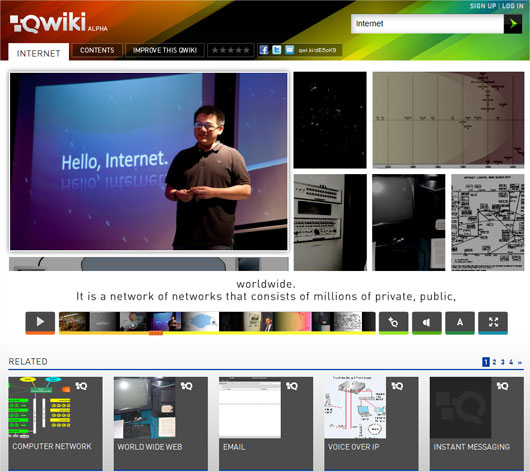Click the SIGN UP link
530x472 pixels.
483,6
